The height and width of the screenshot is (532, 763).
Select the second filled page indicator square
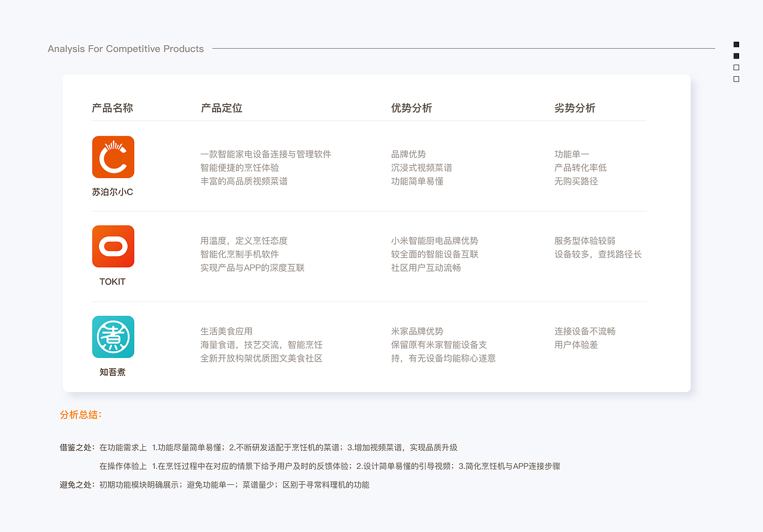[x=736, y=56]
